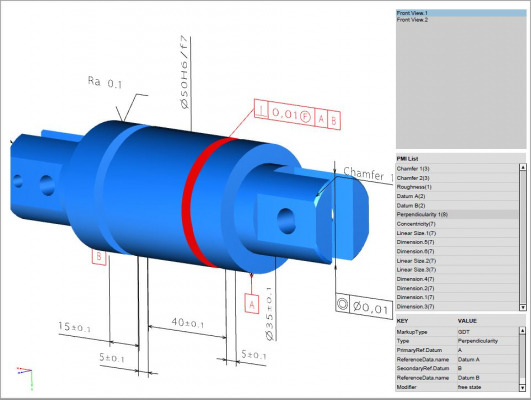Select Roughness(1) PMI entry
This screenshot has width=531, height=400.
coord(457,187)
